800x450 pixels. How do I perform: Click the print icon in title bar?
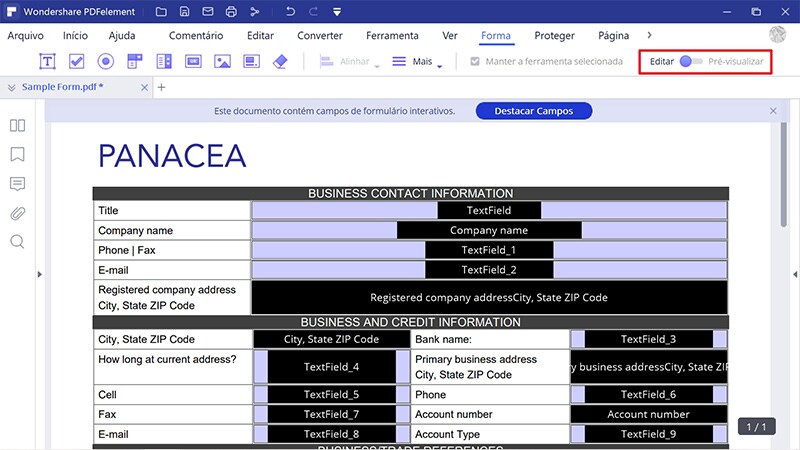tap(231, 12)
